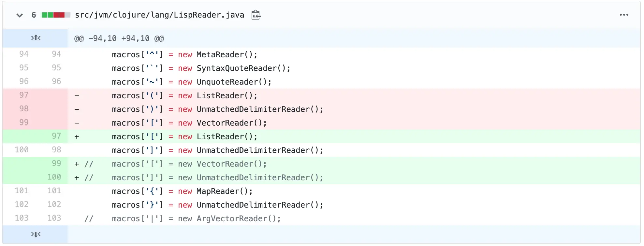
Task: Copy the LispReader.java file path
Action: click(256, 15)
